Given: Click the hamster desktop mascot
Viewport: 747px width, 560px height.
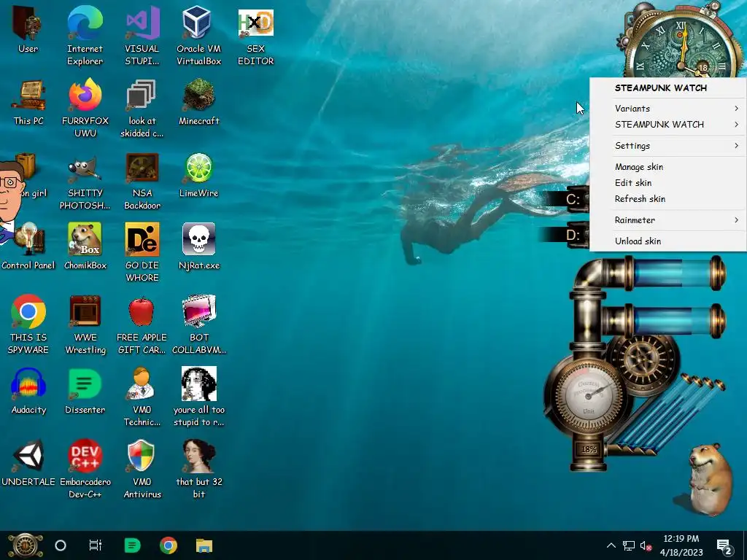Looking at the screenshot, I should pyautogui.click(x=710, y=478).
